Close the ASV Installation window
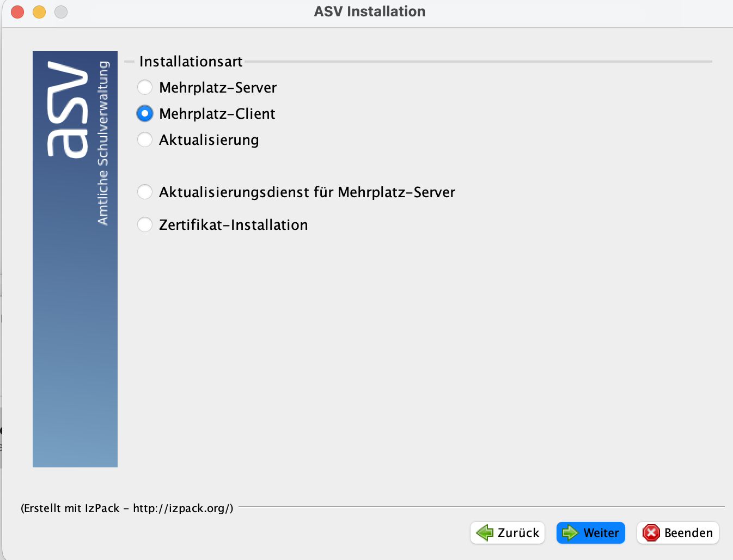 click(x=17, y=11)
